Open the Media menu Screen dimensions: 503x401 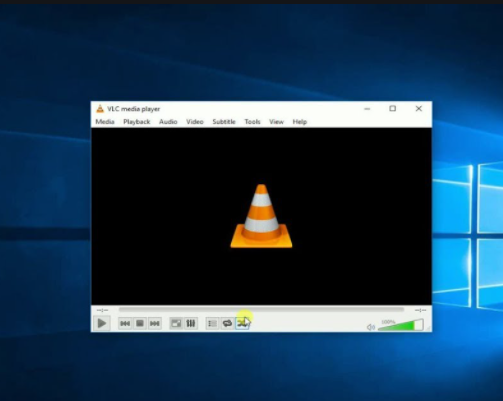(x=105, y=122)
